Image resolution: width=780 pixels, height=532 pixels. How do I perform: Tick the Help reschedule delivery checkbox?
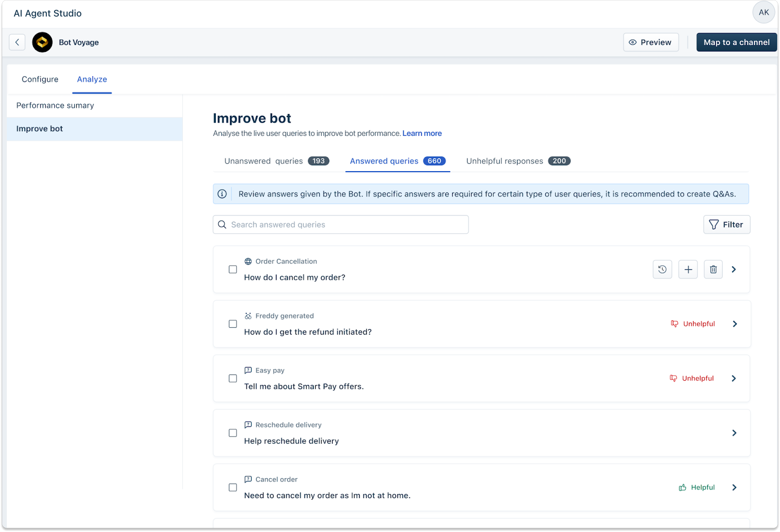coord(233,433)
